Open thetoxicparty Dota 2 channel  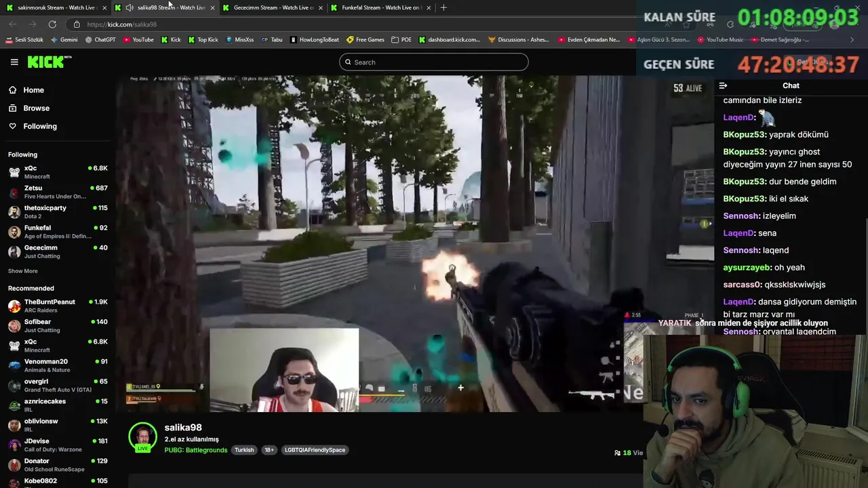(x=58, y=211)
